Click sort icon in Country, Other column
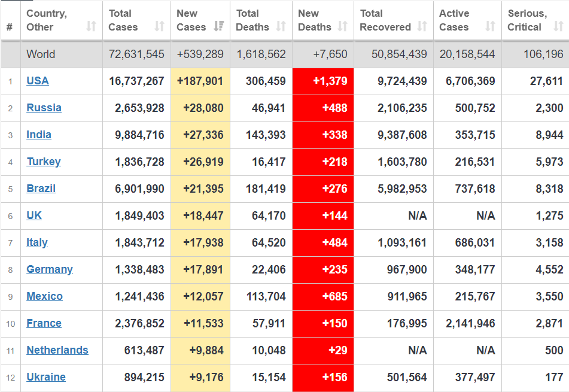Screen dimensions: 569x392 tap(91, 26)
